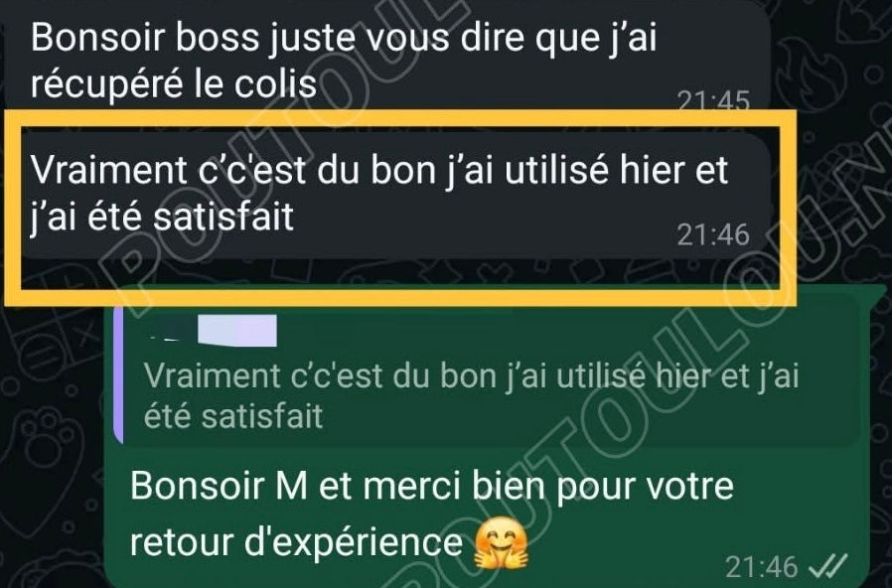
Task: Select the highlighted 'Vraiment c'c'est du bon' message
Action: tap(396, 196)
